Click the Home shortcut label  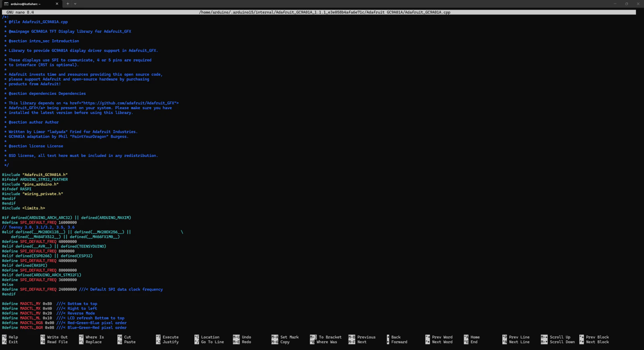coord(475,337)
